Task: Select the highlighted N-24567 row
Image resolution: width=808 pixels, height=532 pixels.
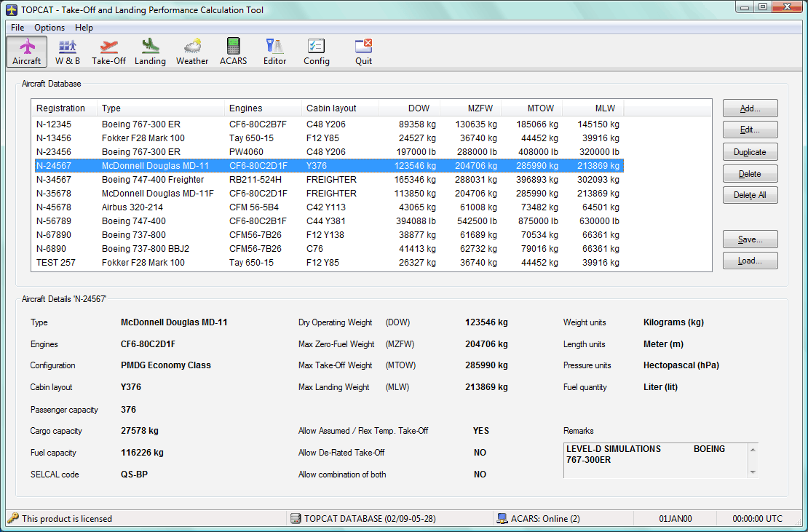Action: point(328,166)
